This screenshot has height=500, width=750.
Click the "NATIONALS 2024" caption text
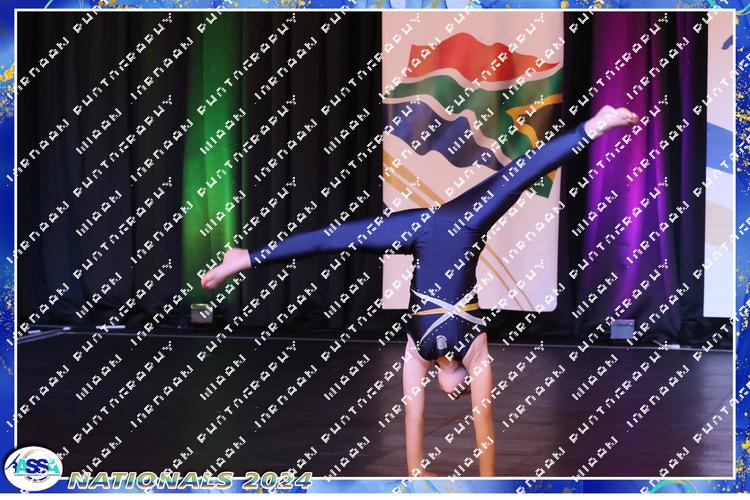click(190, 480)
